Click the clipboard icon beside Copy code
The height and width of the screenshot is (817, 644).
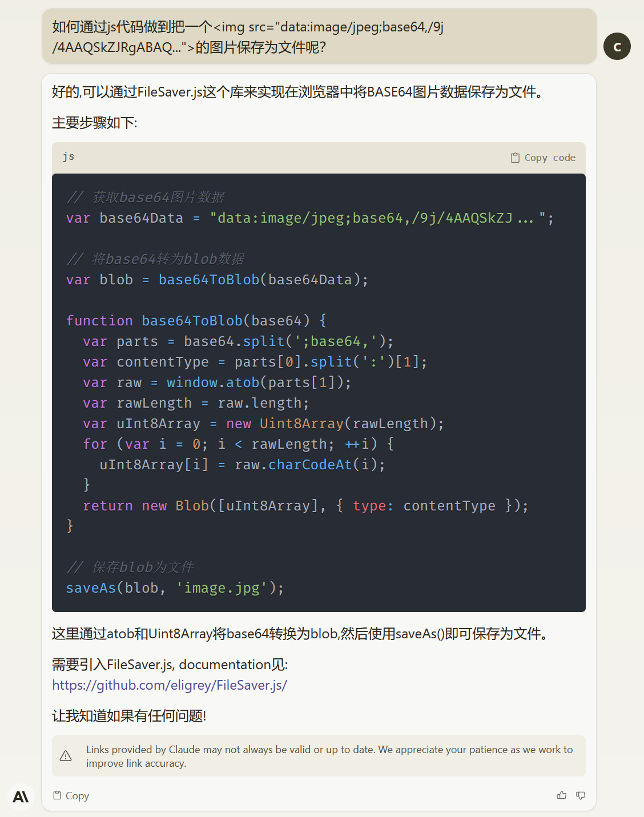tap(515, 158)
